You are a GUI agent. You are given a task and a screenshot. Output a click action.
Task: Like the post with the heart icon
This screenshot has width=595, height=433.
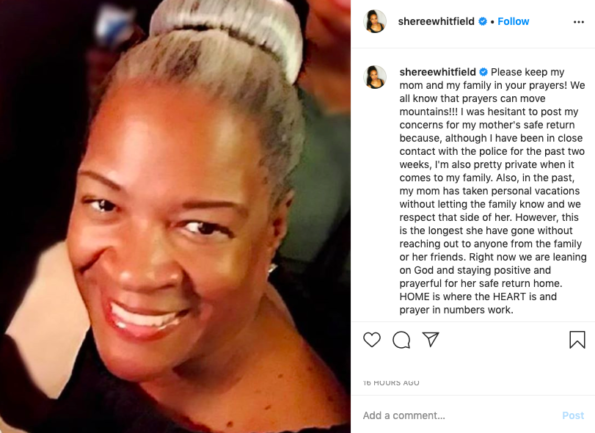[372, 339]
